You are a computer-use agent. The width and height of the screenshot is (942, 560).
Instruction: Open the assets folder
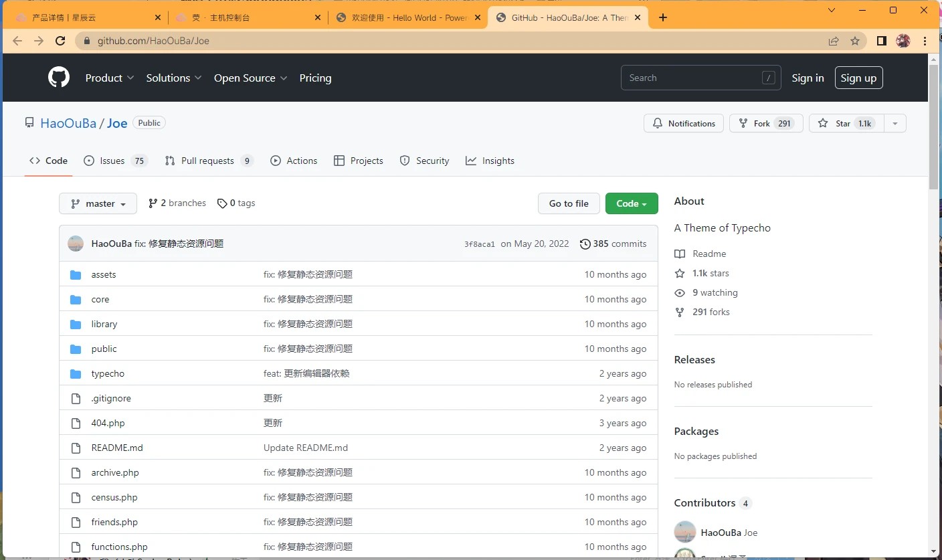pyautogui.click(x=104, y=274)
